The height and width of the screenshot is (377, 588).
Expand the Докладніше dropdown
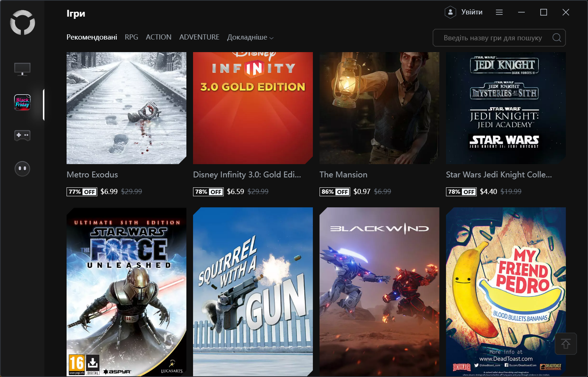tap(250, 37)
